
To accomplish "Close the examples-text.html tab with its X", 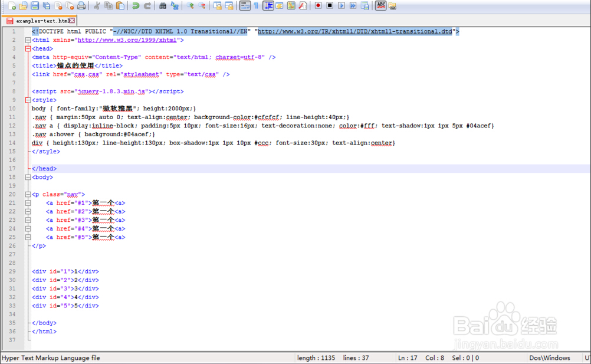I will pos(71,21).
